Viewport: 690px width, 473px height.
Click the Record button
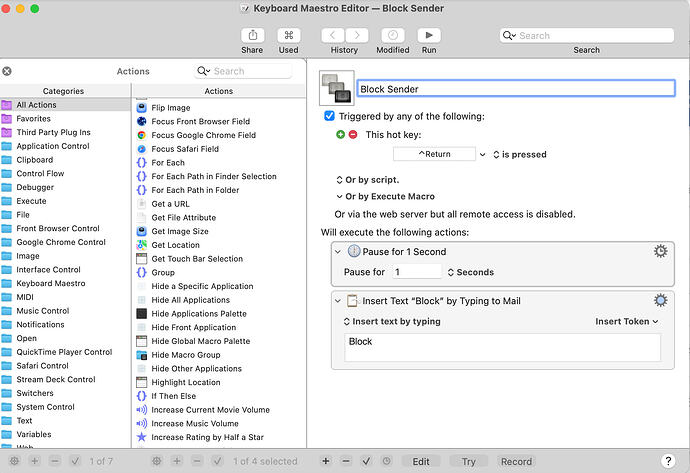click(516, 461)
